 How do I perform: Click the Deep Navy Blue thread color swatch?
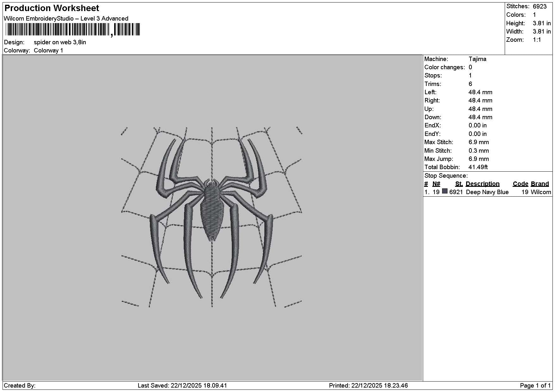445,191
